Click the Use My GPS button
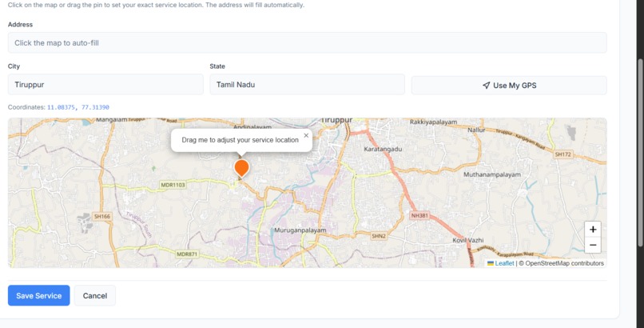Screen dimensions: 644x328 (x=509, y=85)
